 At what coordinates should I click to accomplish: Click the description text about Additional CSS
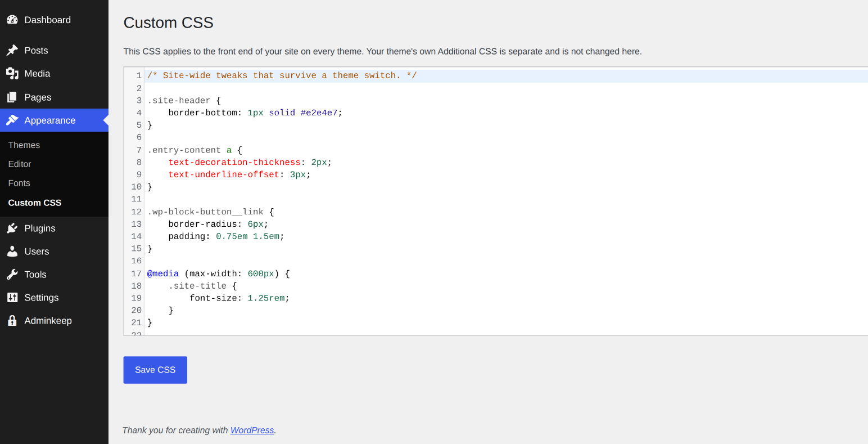pyautogui.click(x=382, y=51)
